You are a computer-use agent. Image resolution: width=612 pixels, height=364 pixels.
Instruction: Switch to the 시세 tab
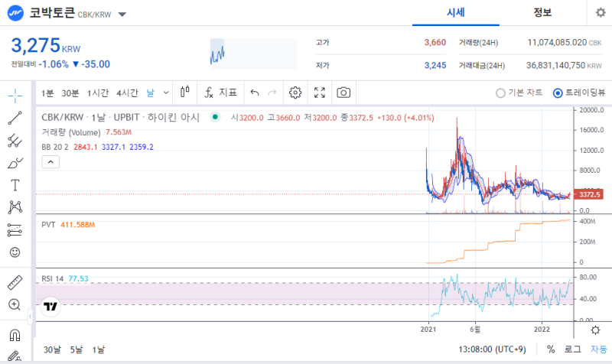[455, 13]
